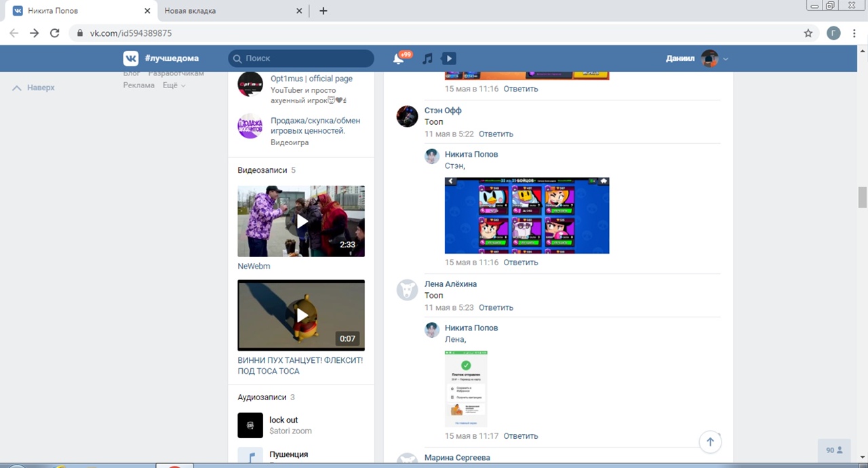868x468 pixels.
Task: Open Стэн Офф's avatar picture
Action: pyautogui.click(x=407, y=116)
